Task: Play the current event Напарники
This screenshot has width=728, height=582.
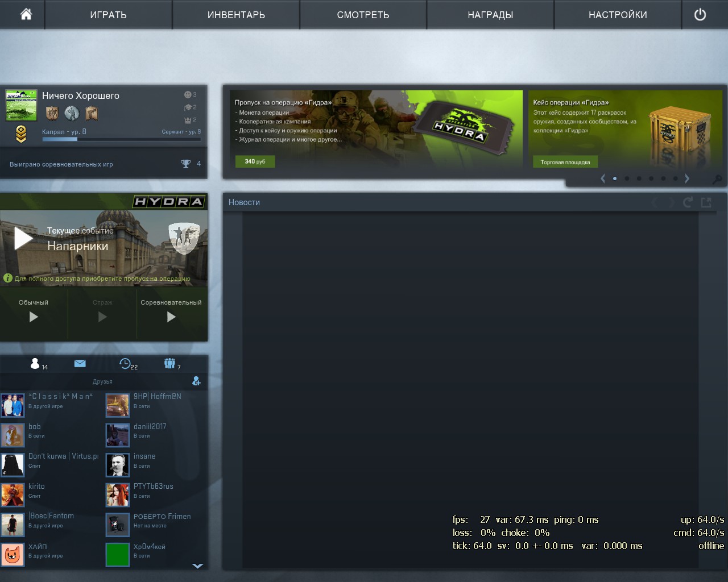Action: [x=23, y=238]
